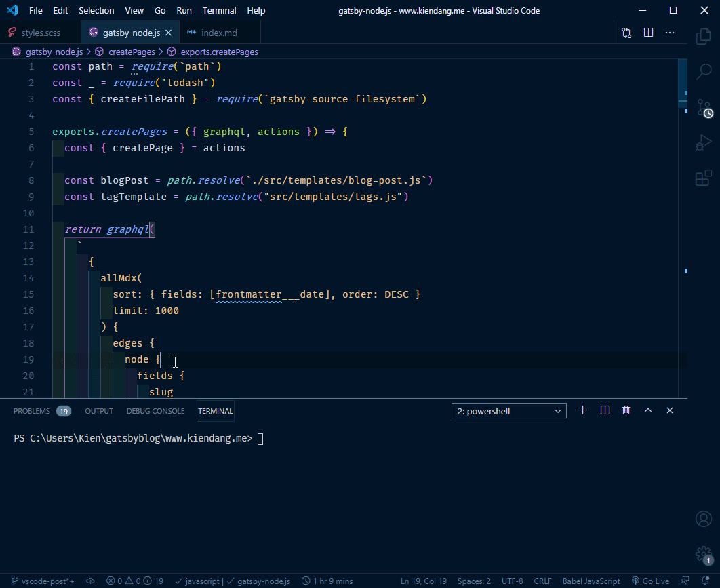Viewport: 720px width, 588px height.
Task: Close the terminal panel
Action: click(x=670, y=410)
